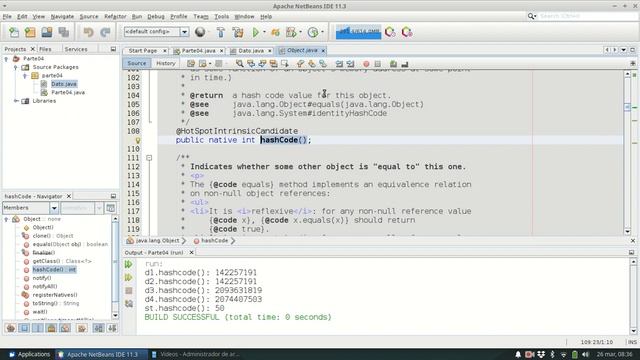
Task: Open the Refactor menu
Action: [x=115, y=17]
